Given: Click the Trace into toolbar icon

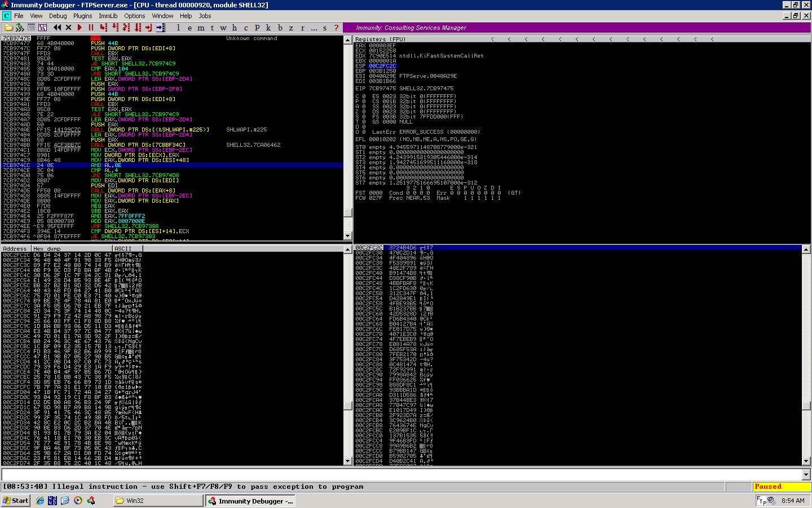Looking at the screenshot, I should [126, 28].
